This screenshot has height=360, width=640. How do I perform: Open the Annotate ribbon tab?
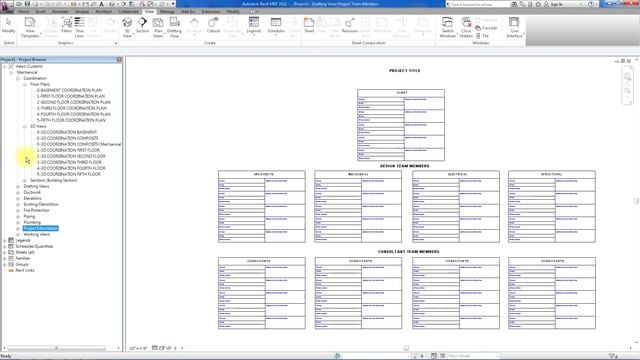point(60,11)
